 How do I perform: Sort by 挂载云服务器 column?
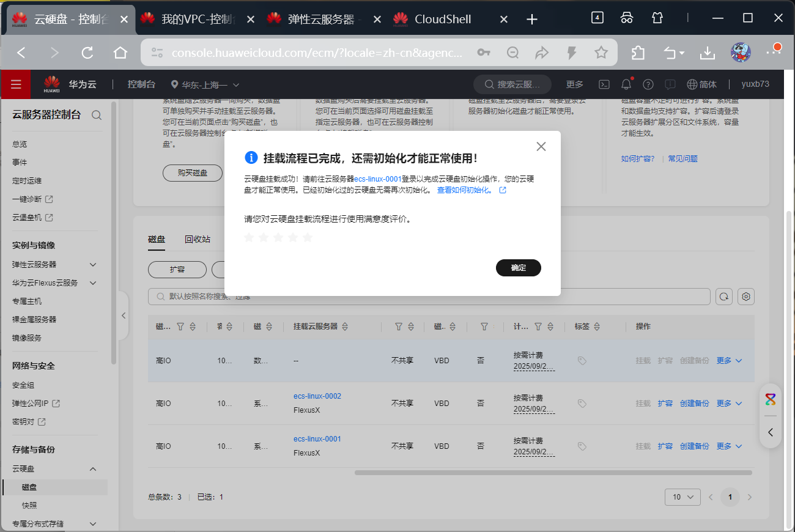tap(345, 327)
